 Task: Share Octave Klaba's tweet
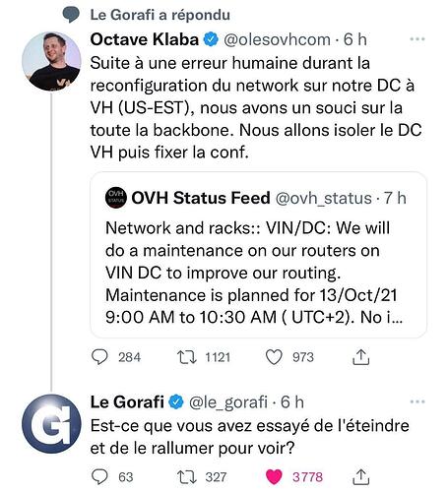pyautogui.click(x=360, y=357)
